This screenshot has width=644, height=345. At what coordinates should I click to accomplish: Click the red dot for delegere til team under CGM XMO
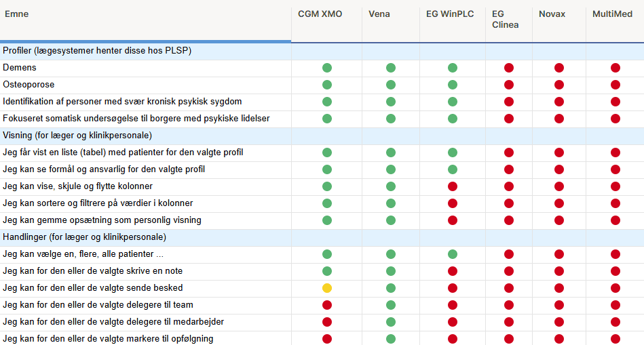click(327, 305)
